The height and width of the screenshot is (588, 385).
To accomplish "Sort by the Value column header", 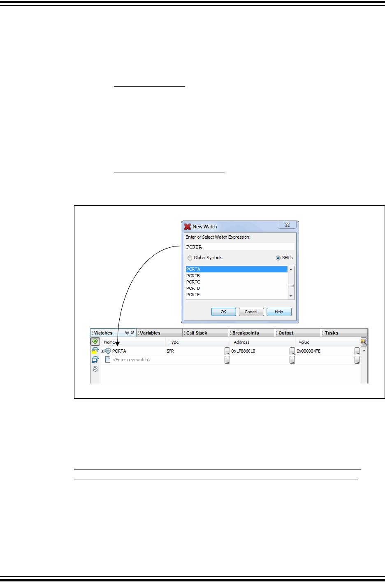I will 328,342.
